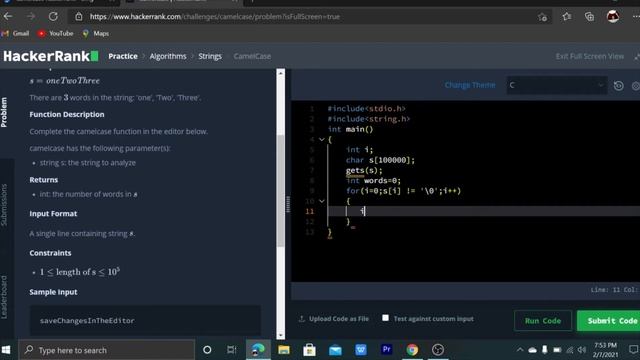Screen dimensions: 640x360
Task: Click the browser forward arrow
Action: coord(31,17)
